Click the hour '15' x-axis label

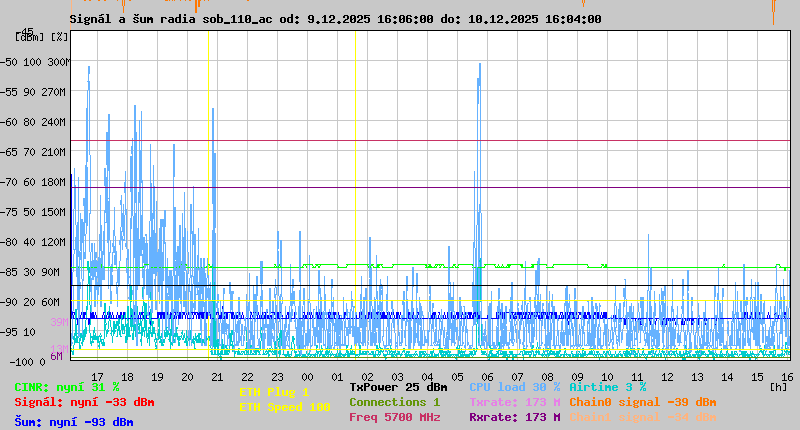pos(758,377)
